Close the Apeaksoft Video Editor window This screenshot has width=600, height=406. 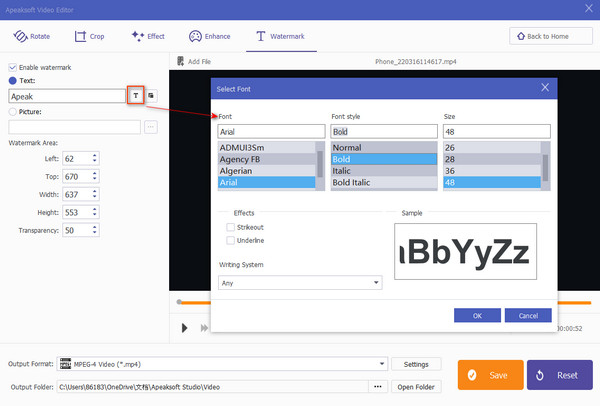tap(589, 8)
